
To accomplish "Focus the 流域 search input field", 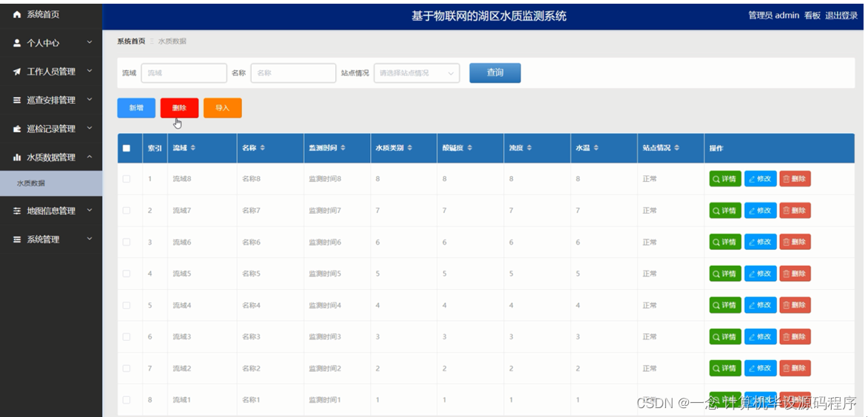I will coord(184,73).
